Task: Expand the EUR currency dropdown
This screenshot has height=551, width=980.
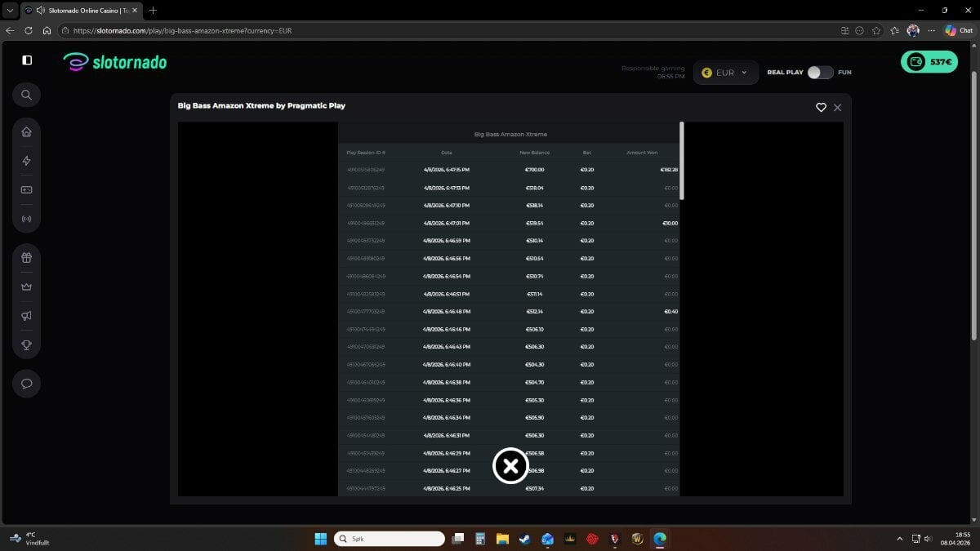Action: [725, 73]
